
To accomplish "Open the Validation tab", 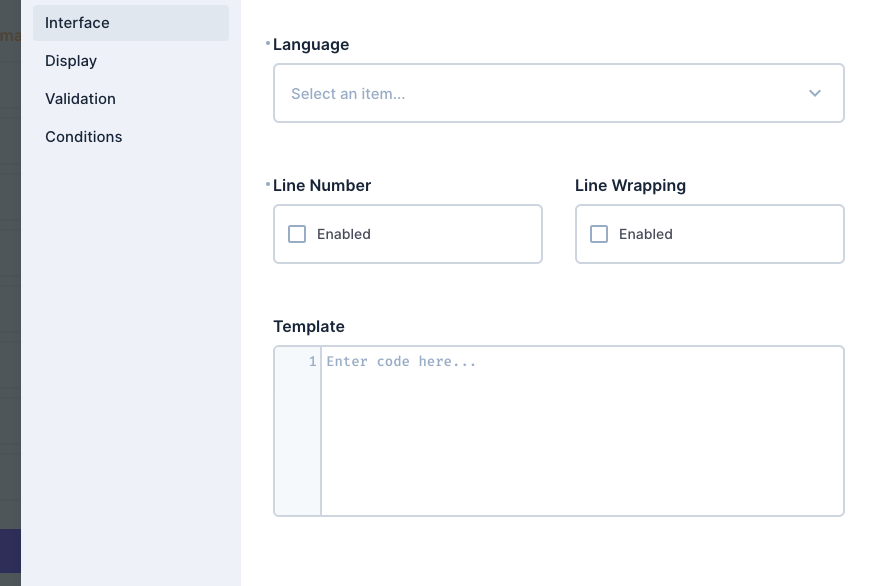I will coord(80,99).
